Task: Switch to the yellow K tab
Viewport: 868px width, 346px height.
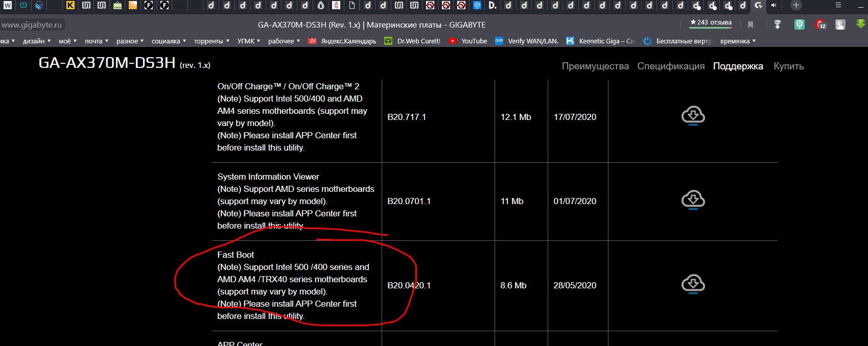Action: click(x=71, y=5)
